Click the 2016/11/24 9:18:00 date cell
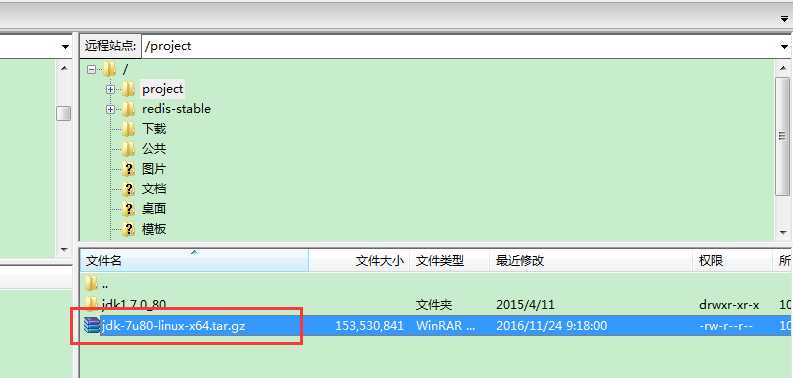 pyautogui.click(x=551, y=326)
